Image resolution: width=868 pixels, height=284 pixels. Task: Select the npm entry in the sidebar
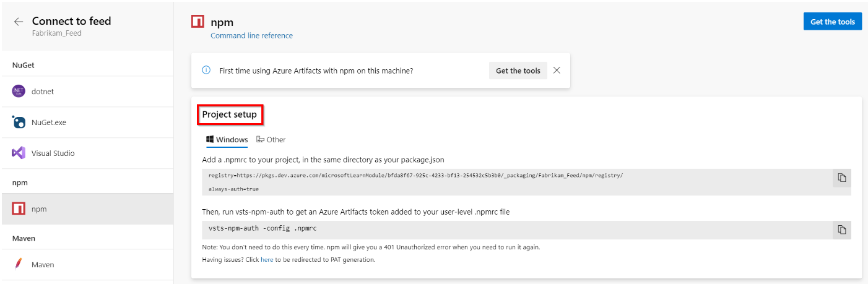38,209
